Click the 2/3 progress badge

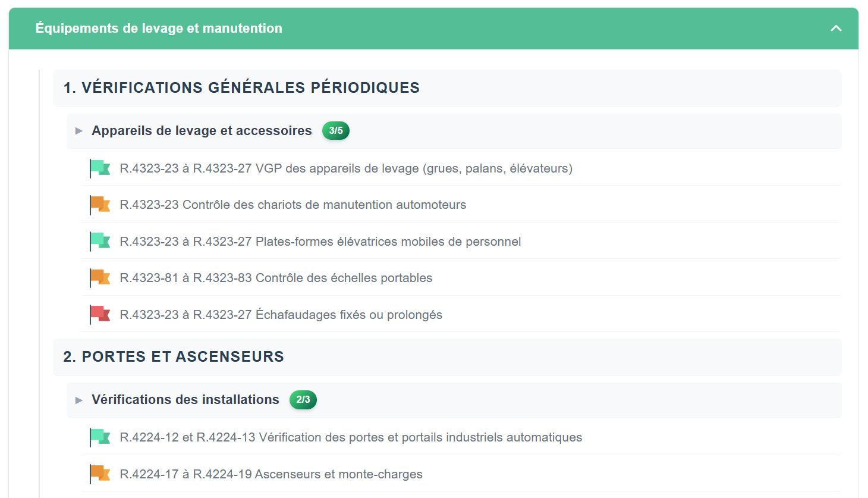click(x=303, y=400)
